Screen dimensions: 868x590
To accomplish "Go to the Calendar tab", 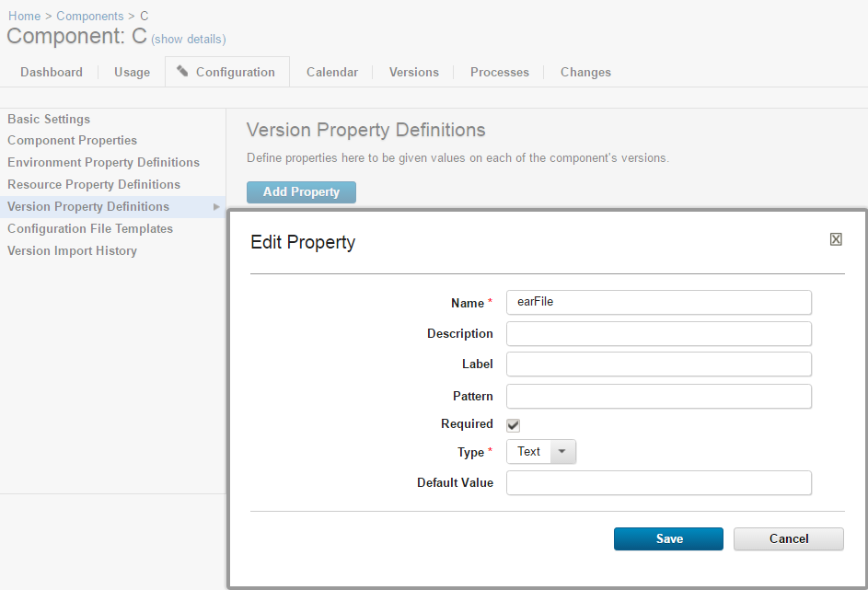I will click(331, 72).
